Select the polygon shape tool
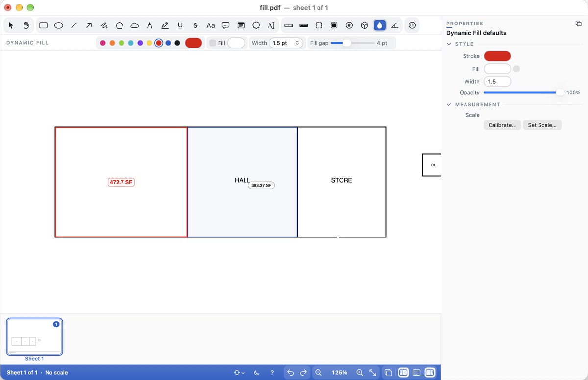Viewport: 588px width, 380px height. pos(120,25)
